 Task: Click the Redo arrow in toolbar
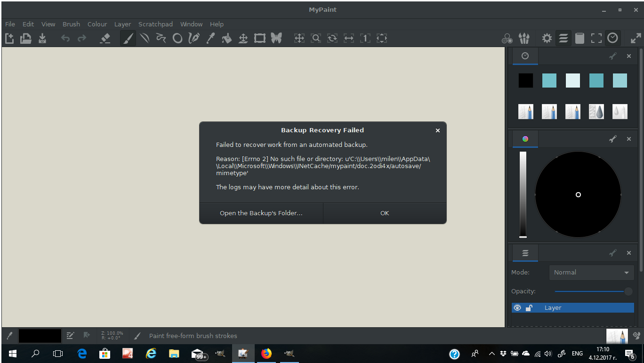point(82,38)
